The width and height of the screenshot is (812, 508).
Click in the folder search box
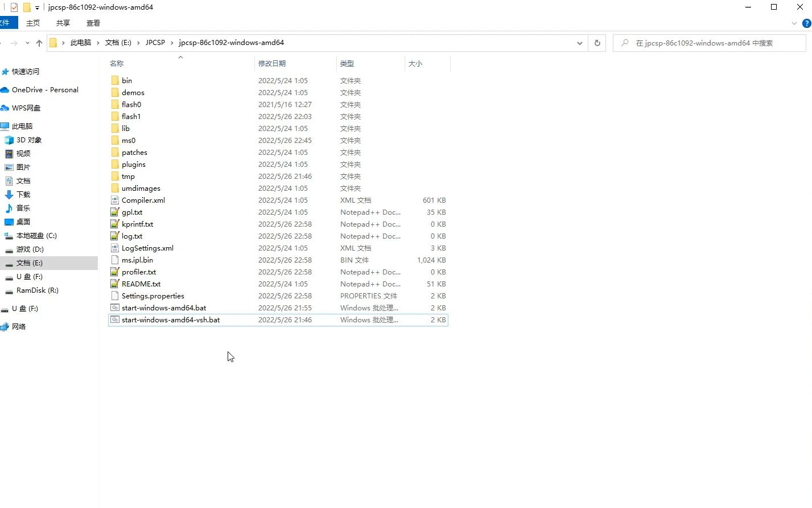pos(709,43)
